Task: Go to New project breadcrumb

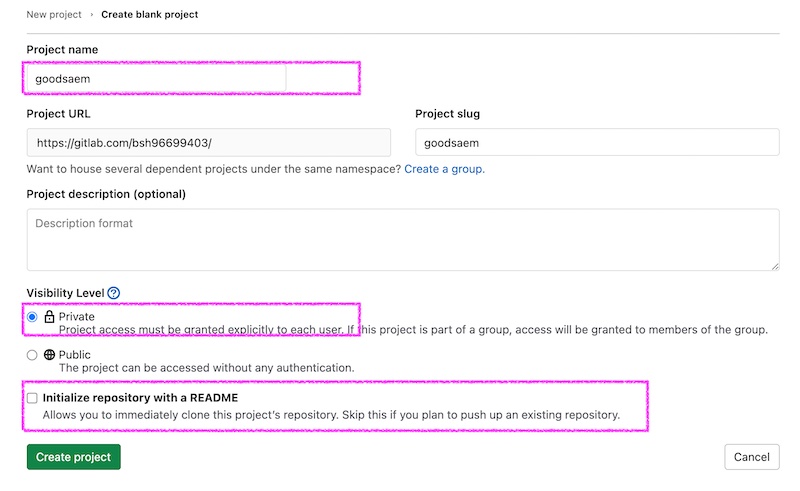Action: coord(54,15)
